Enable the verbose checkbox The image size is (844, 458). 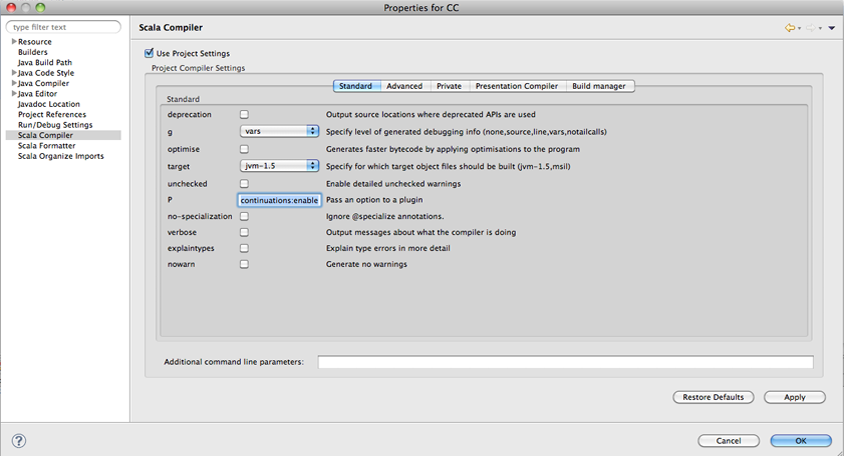[x=244, y=232]
